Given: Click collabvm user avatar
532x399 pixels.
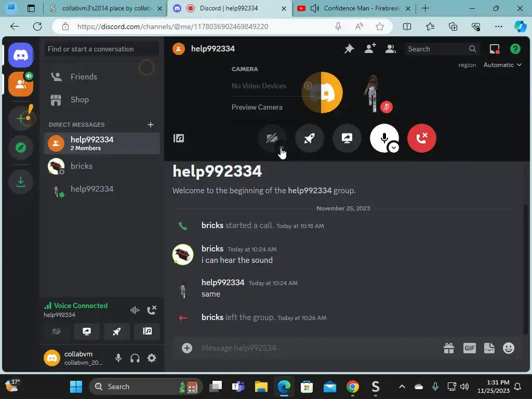Looking at the screenshot, I should [x=52, y=358].
